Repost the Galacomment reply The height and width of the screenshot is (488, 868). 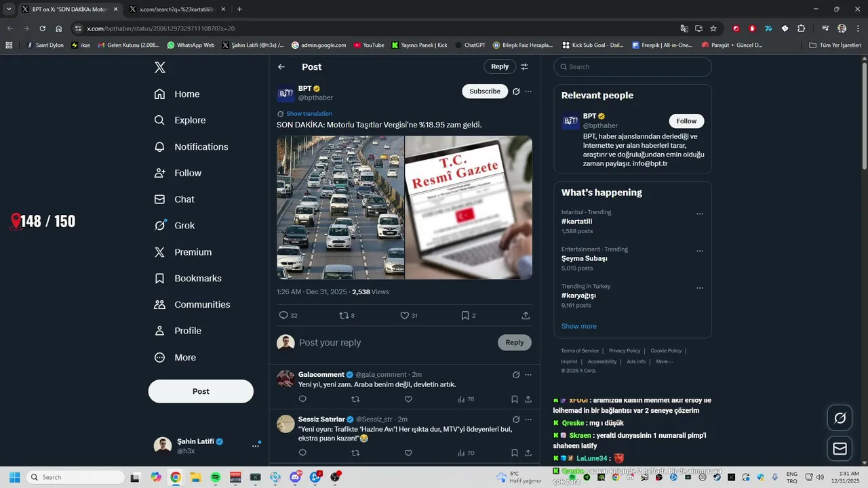point(355,399)
